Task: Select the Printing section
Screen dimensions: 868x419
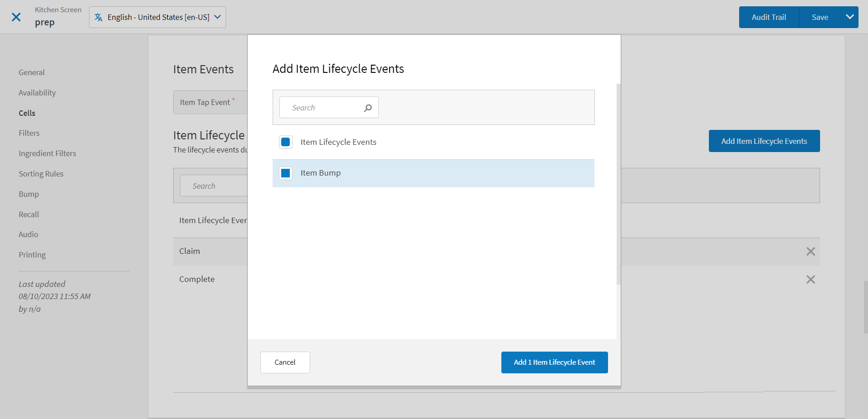Action: click(32, 255)
